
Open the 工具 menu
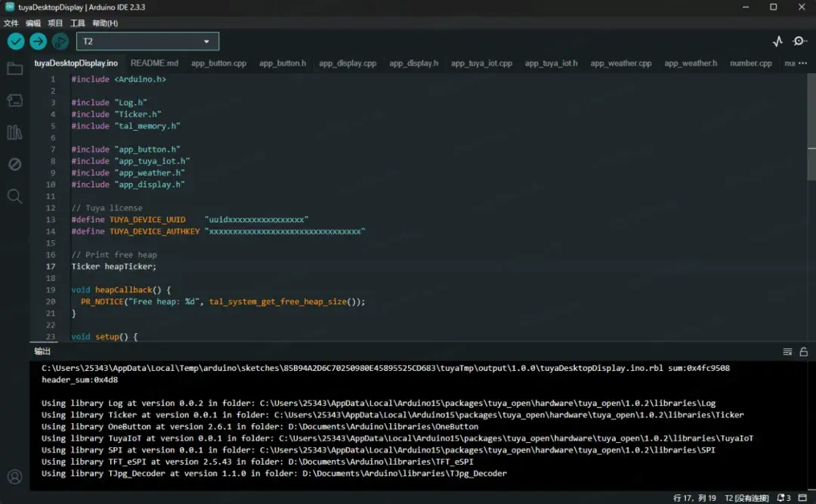[78, 23]
